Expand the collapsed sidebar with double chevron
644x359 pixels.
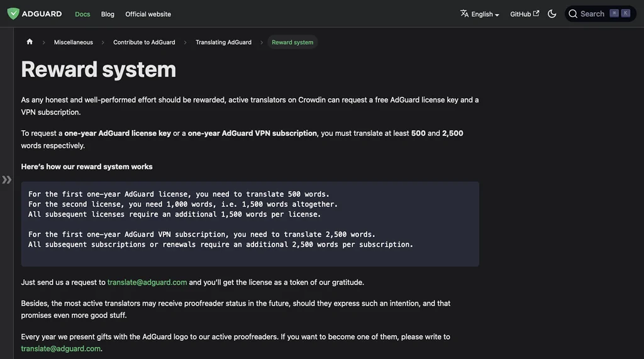(x=7, y=180)
